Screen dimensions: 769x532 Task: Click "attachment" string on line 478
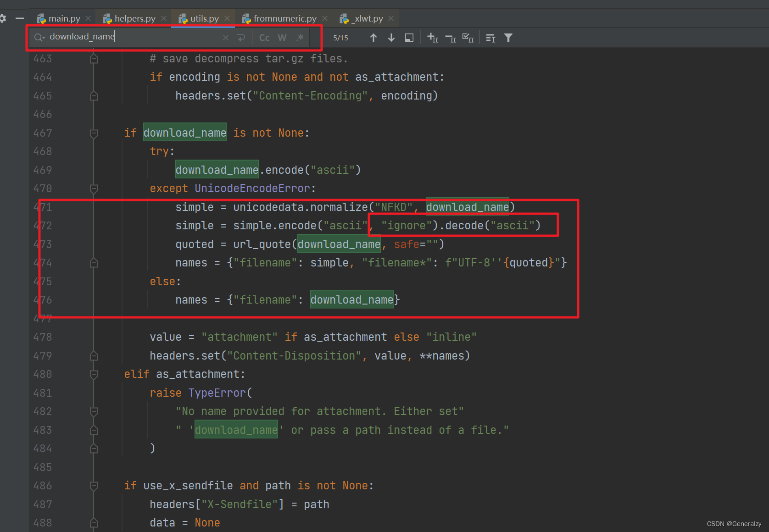(x=240, y=337)
